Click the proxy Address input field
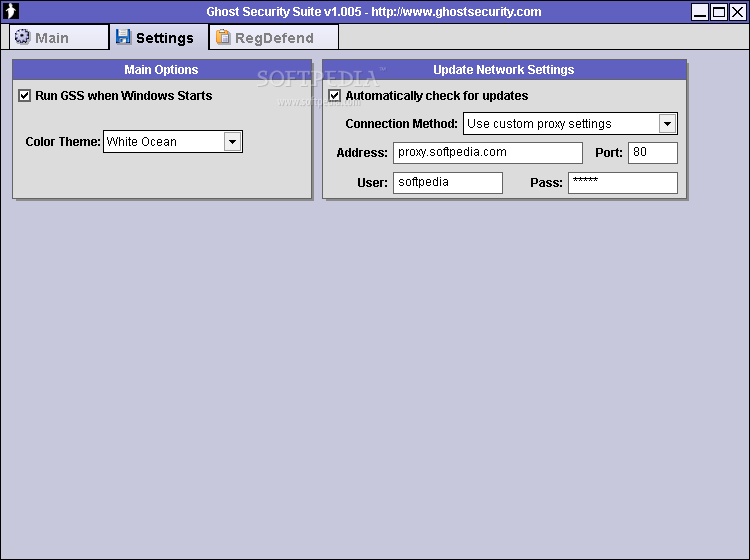The width and height of the screenshot is (750, 560). [x=488, y=153]
